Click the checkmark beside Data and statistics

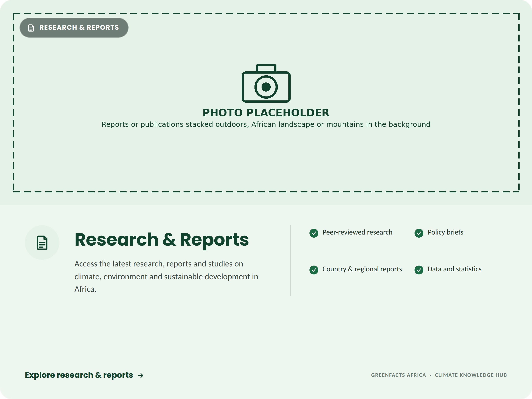419,270
